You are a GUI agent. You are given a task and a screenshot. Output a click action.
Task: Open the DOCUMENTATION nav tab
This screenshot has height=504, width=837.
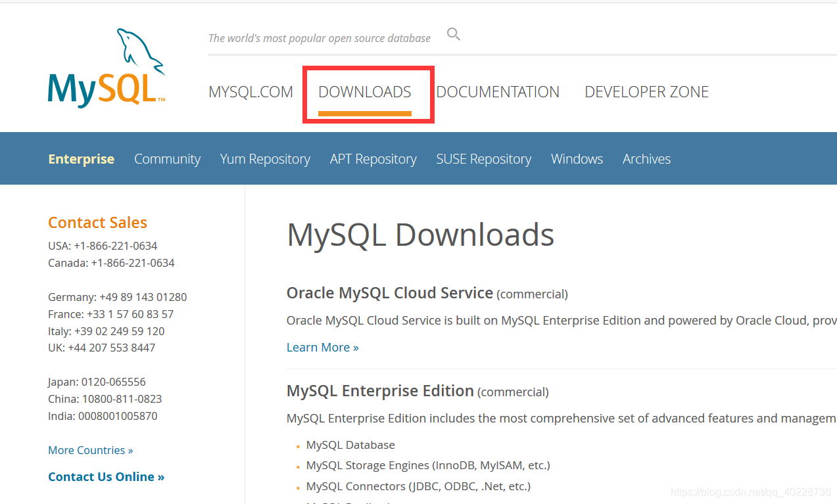tap(498, 92)
